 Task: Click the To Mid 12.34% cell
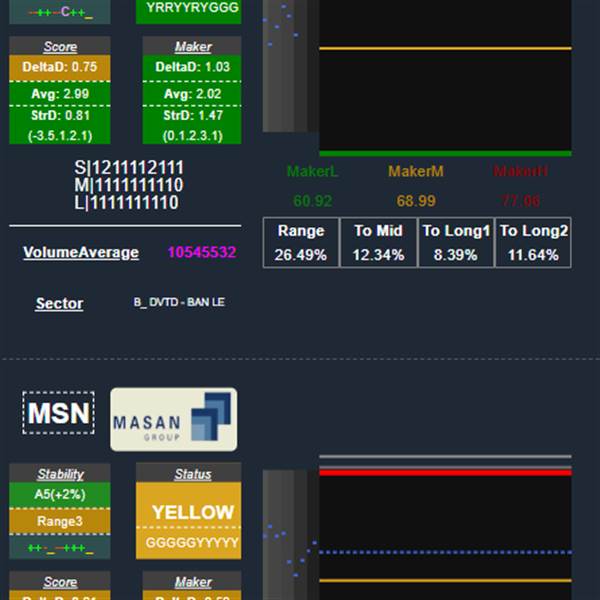(x=378, y=243)
